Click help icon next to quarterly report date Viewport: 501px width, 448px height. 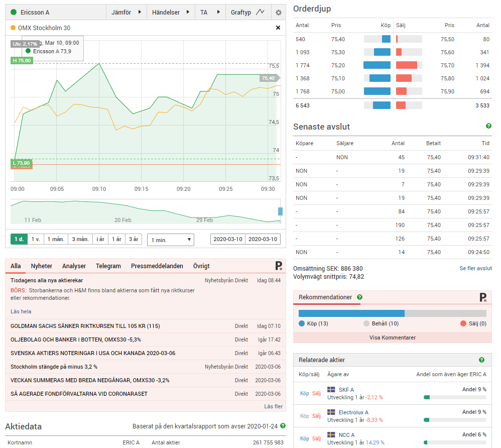[x=283, y=426]
